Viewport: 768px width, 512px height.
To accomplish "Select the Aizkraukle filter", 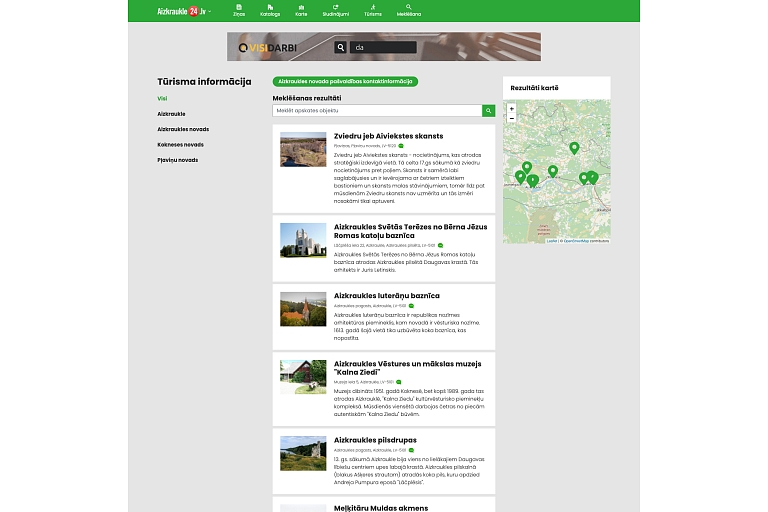I will [x=171, y=114].
